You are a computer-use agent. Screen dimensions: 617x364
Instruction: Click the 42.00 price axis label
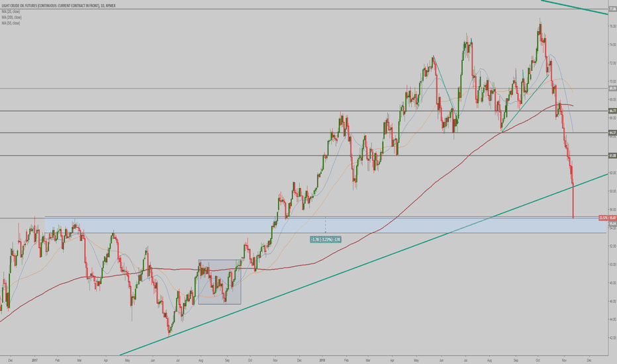[x=612, y=338]
